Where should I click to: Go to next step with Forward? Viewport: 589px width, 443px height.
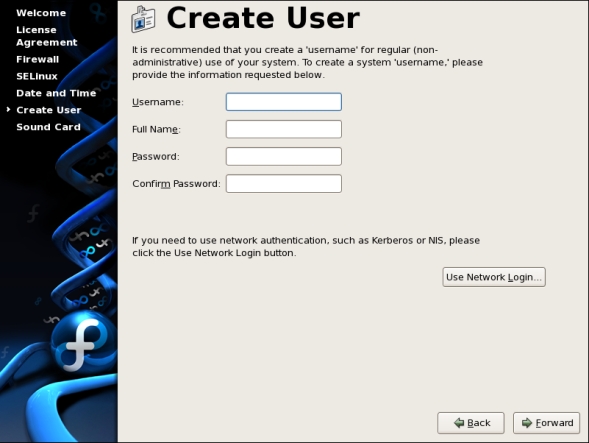pos(547,423)
